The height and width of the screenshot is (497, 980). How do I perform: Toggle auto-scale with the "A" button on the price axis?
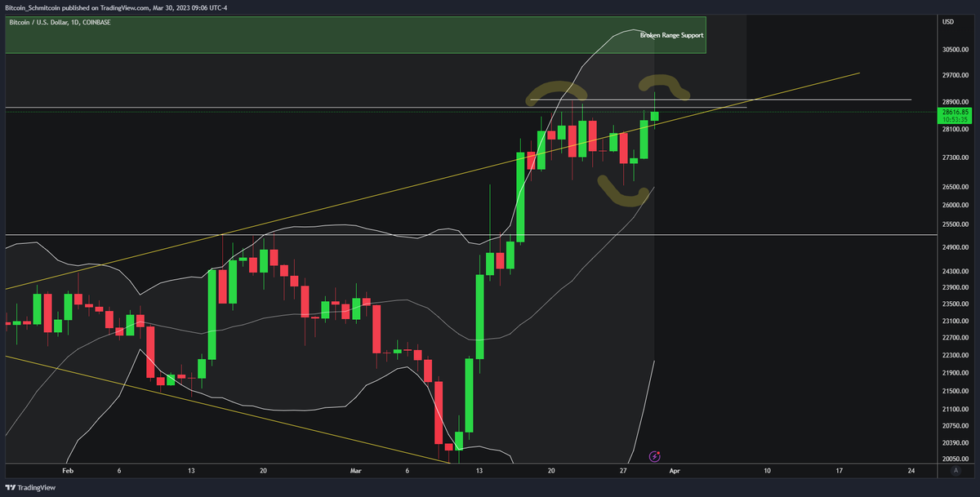pos(955,470)
